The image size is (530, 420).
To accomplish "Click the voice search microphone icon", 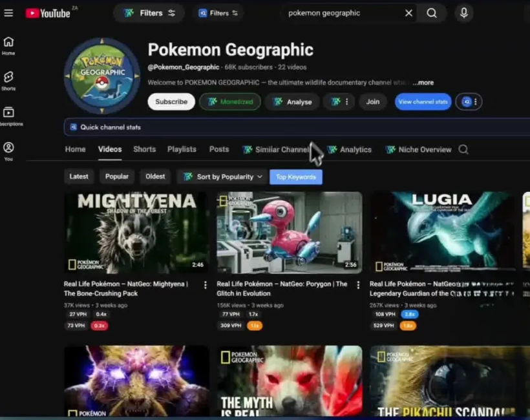I will (x=463, y=12).
